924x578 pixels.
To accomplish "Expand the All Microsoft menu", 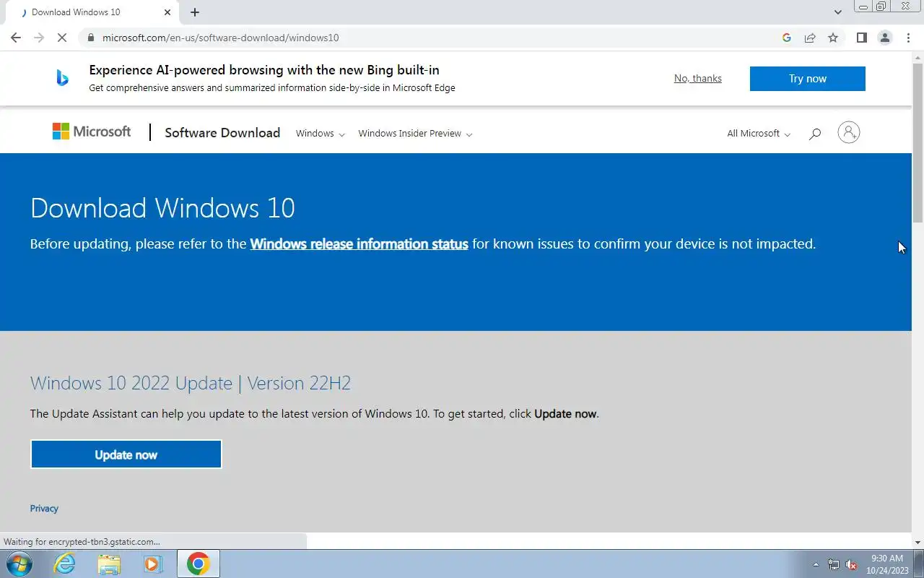I will [x=759, y=134].
